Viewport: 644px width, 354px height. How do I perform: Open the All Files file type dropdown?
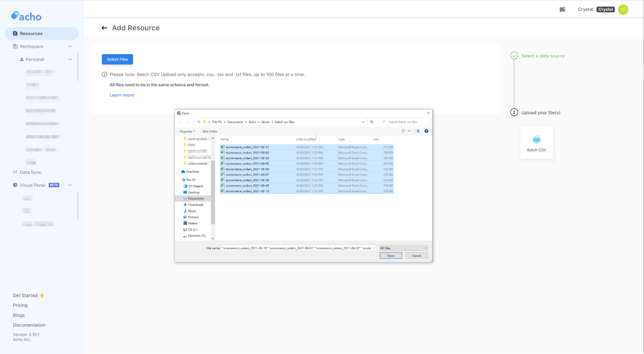coord(403,248)
